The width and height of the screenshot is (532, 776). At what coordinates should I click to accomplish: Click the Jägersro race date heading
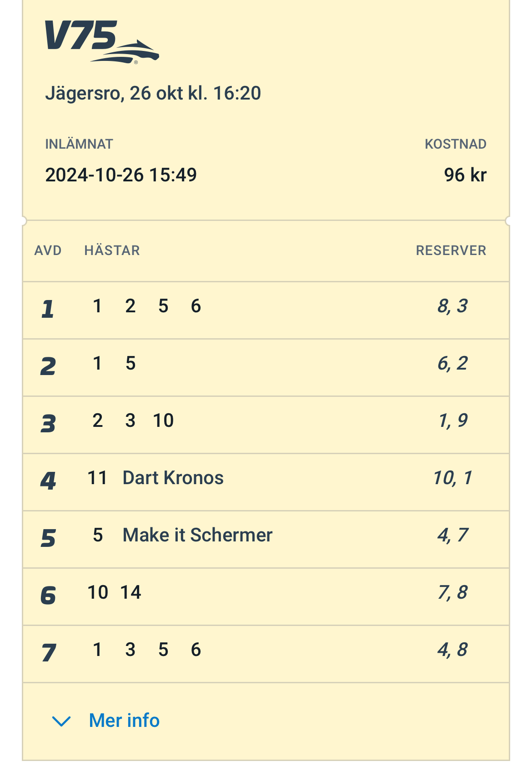(x=153, y=93)
